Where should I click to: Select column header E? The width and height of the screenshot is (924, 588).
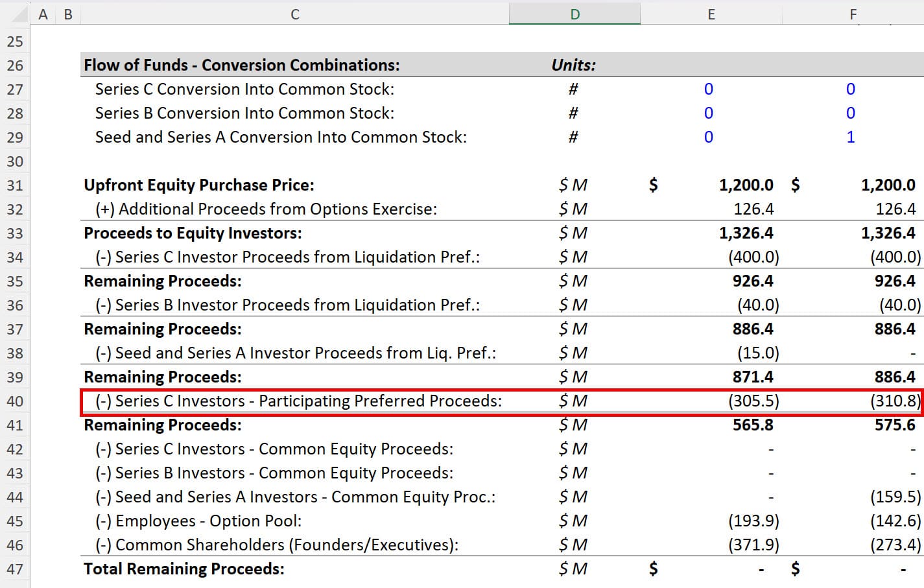click(x=711, y=14)
